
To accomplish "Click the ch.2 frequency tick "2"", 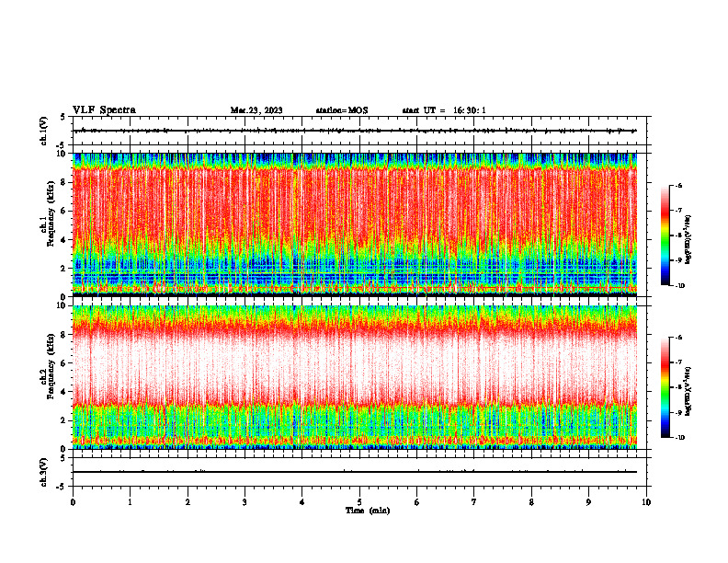I will (64, 420).
